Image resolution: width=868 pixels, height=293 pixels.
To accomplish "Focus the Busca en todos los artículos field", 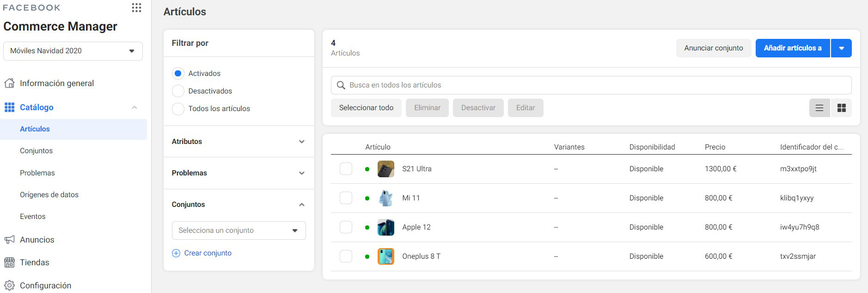I will [x=591, y=85].
